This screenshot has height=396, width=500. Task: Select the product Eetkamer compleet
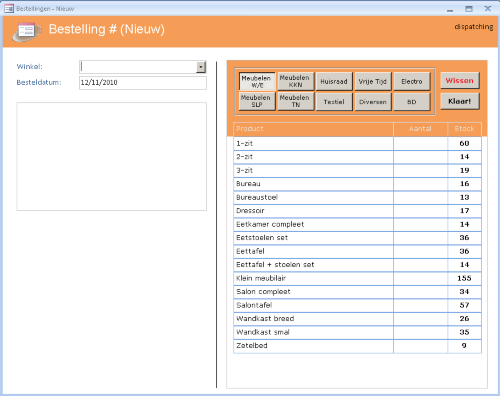point(270,225)
